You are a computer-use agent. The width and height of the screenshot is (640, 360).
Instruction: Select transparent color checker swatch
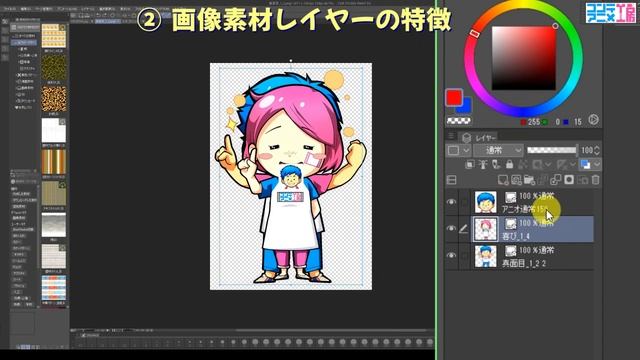coord(459,120)
